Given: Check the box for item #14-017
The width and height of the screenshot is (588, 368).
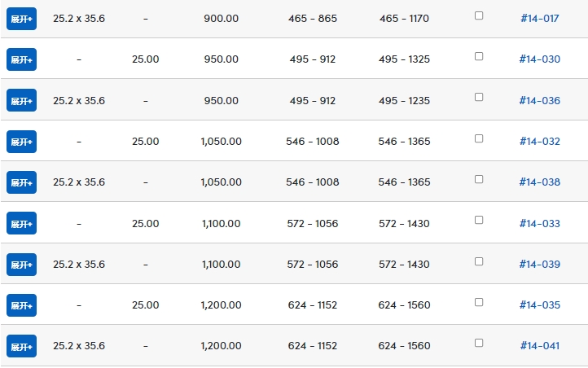Looking at the screenshot, I should (x=479, y=15).
